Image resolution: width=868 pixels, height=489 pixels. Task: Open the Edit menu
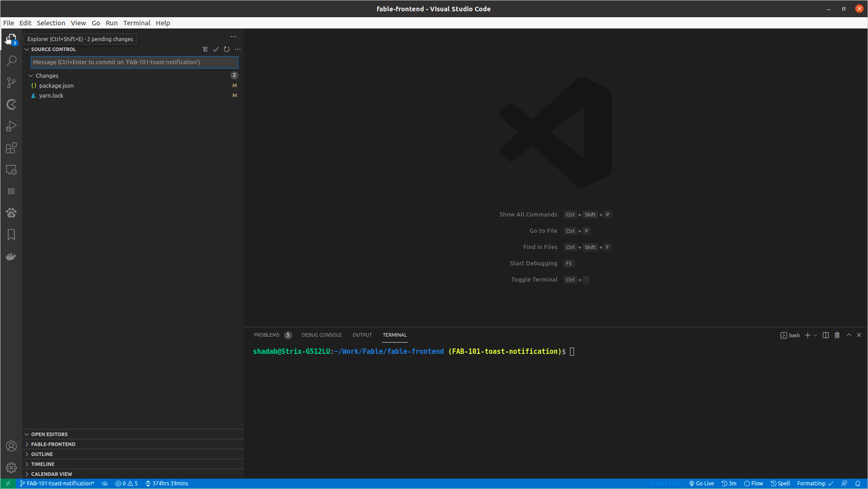click(25, 23)
